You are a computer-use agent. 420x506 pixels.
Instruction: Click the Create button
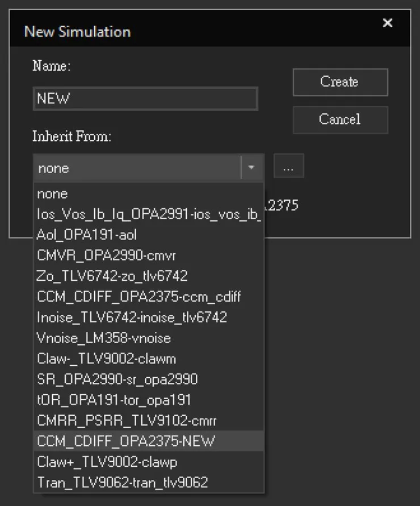point(340,82)
